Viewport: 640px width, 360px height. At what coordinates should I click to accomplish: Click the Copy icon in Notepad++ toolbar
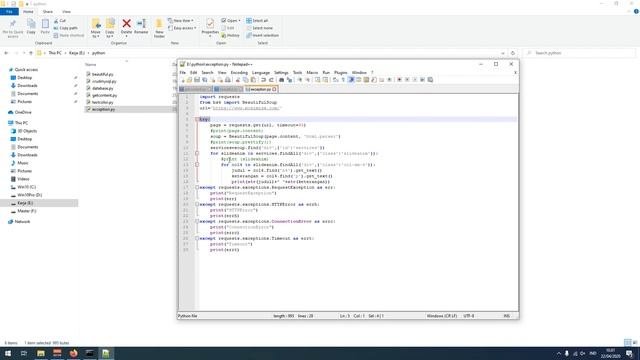(245, 80)
